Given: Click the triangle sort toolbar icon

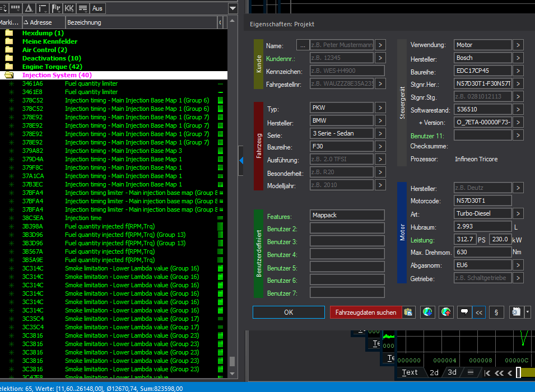Looking at the screenshot, I should click(29, 8).
